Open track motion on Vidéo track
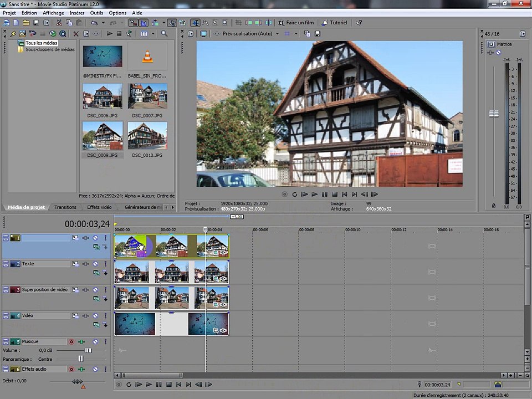The width and height of the screenshot is (532, 399). point(75,316)
